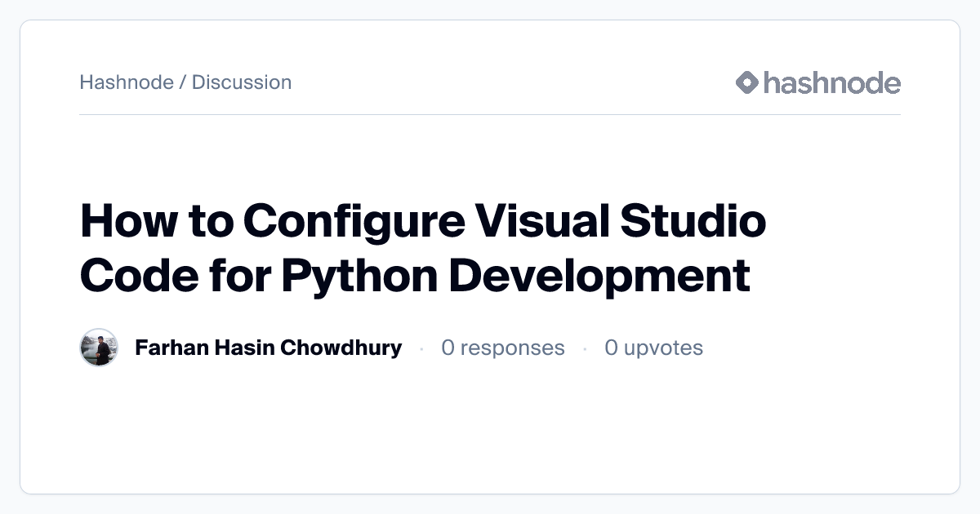Click the title line 'Code for Python Development'
Viewport: 980px width, 514px height.
click(x=415, y=275)
